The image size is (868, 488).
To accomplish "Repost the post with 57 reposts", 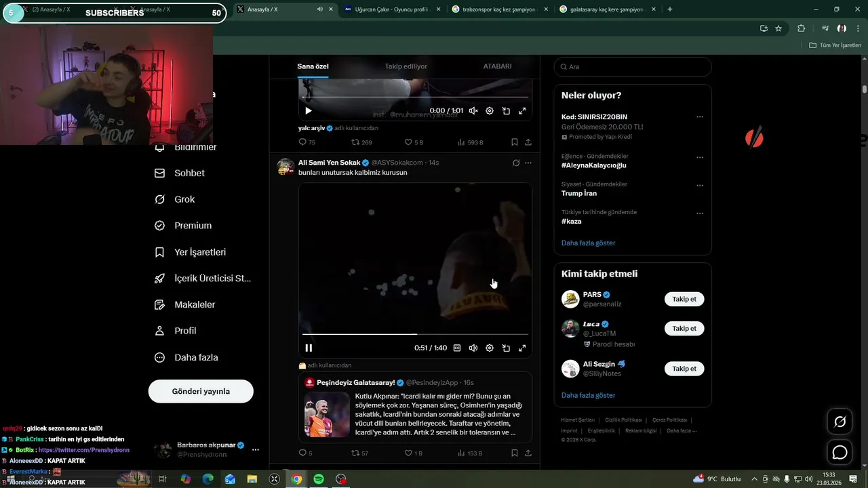I will [359, 453].
